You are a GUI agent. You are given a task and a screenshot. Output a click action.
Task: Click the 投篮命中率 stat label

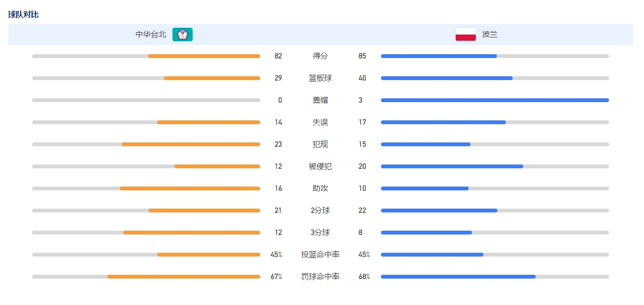pyautogui.click(x=321, y=255)
